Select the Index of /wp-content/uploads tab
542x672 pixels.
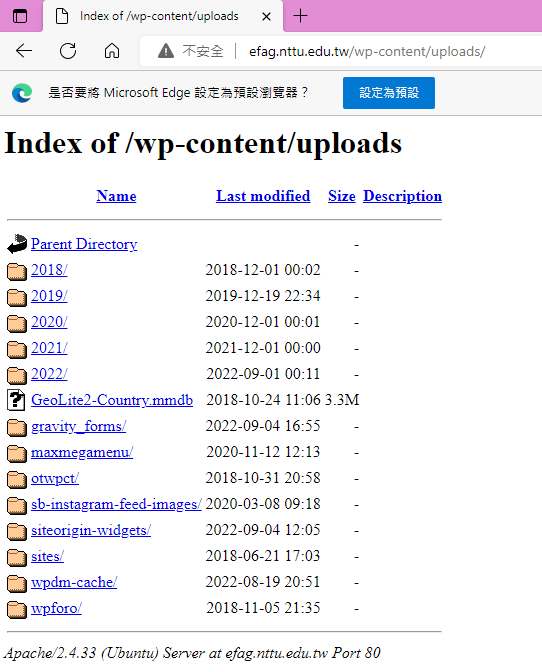(163, 16)
